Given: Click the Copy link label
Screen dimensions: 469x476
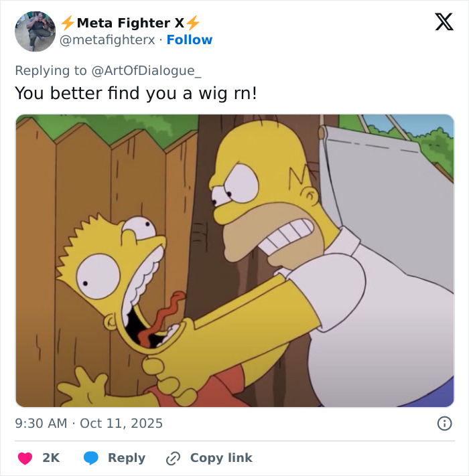Looking at the screenshot, I should click(221, 458).
